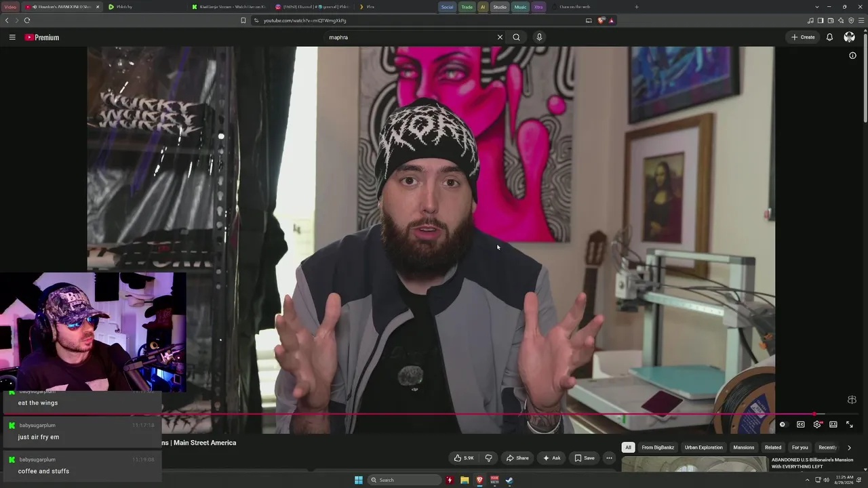Show video info card icon
The height and width of the screenshot is (488, 868).
(852, 56)
